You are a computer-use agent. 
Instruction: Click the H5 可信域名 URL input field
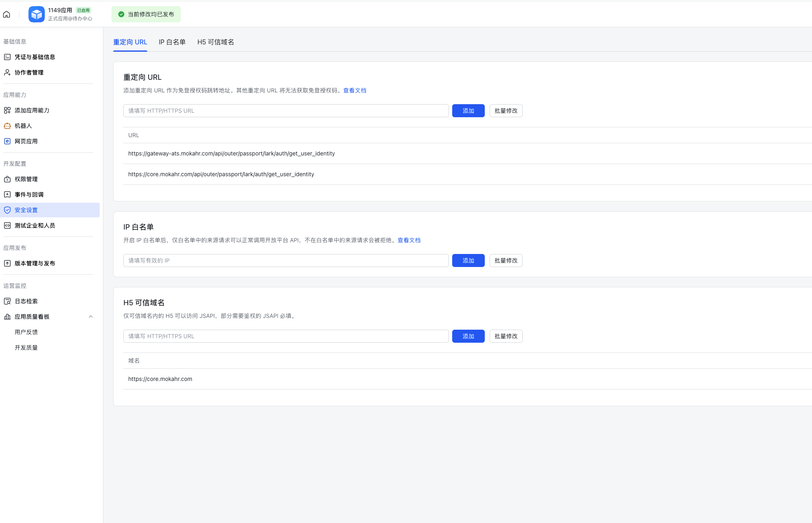point(286,336)
